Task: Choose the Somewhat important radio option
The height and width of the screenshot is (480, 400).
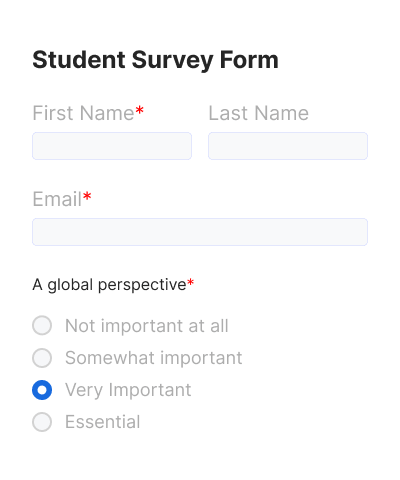Action: 42,358
